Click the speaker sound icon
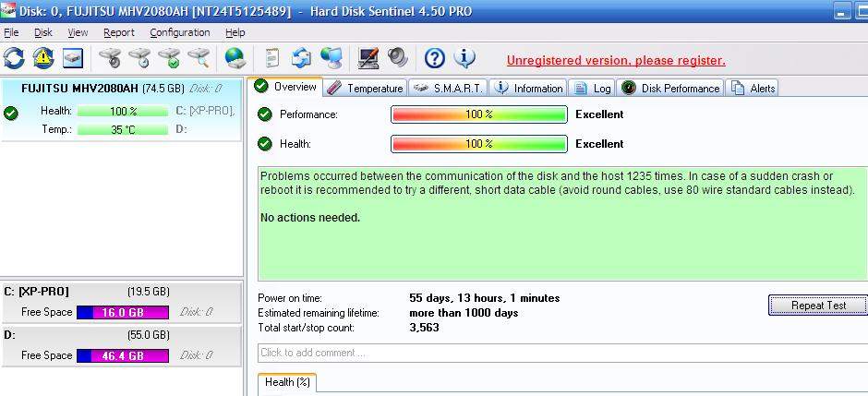Image resolution: width=868 pixels, height=396 pixels. (x=397, y=57)
